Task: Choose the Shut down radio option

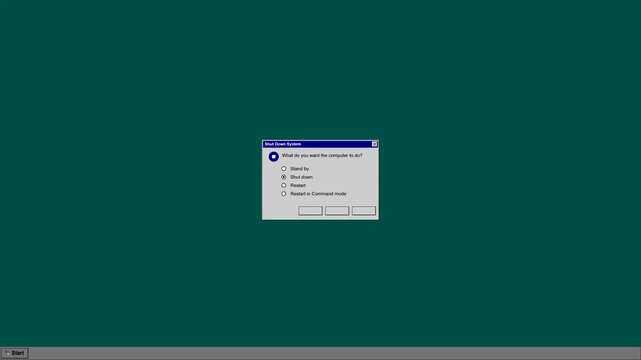Action: pos(283,177)
